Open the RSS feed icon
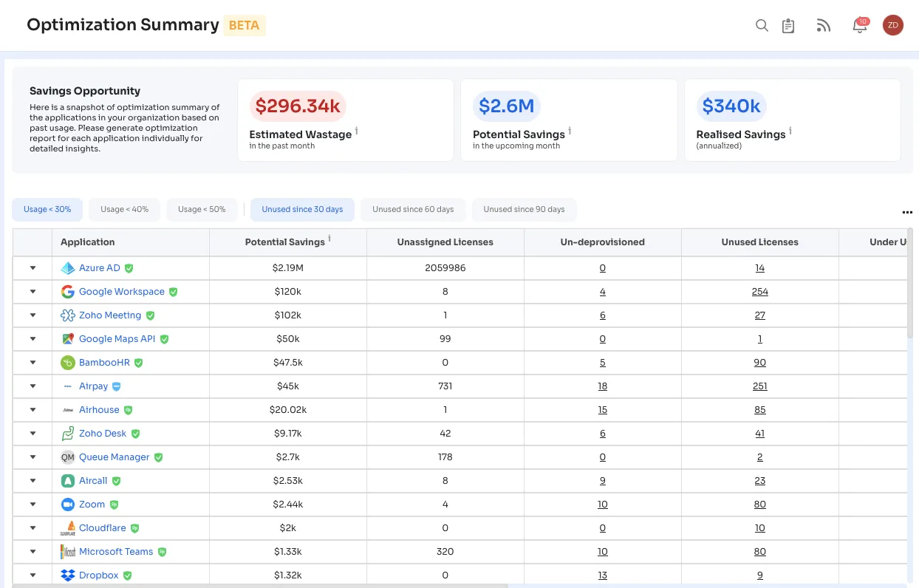The height and width of the screenshot is (588, 919). [x=823, y=26]
